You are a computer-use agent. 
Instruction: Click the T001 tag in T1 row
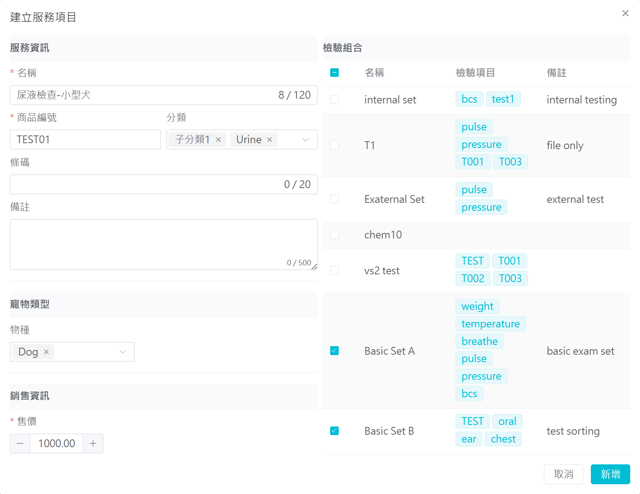[x=473, y=162]
